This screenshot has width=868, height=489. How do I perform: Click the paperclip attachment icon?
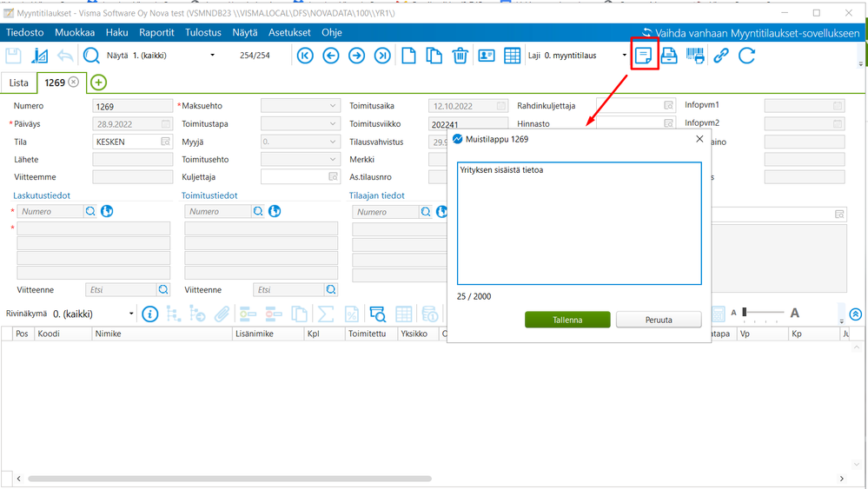(222, 314)
